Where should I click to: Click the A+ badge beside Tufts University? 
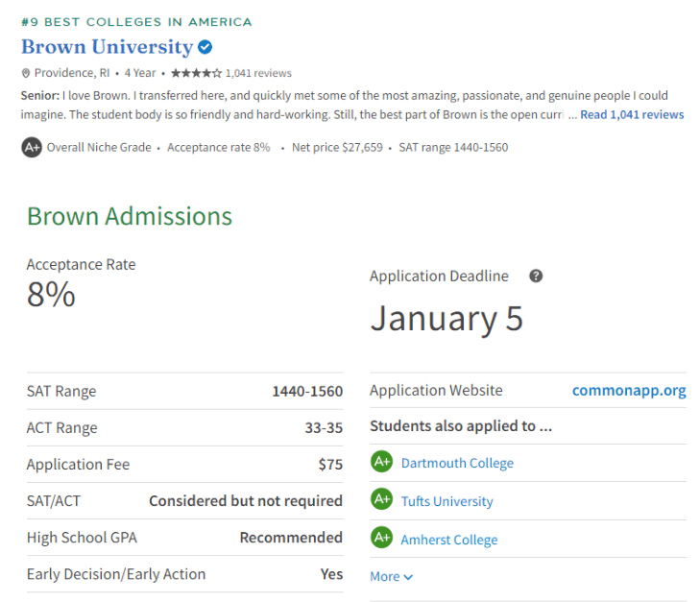[x=382, y=499]
